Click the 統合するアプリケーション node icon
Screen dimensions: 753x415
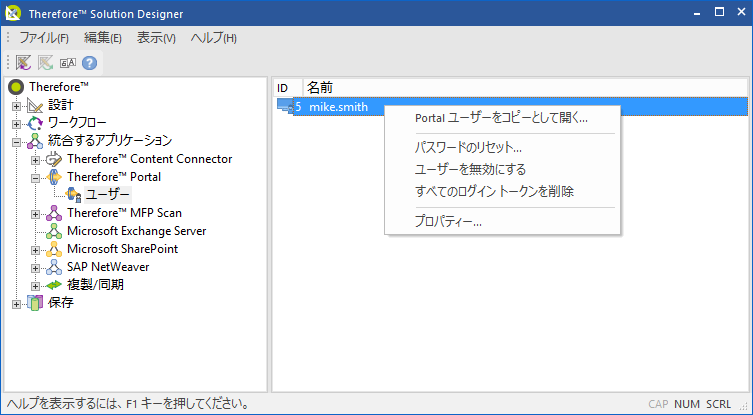point(36,141)
